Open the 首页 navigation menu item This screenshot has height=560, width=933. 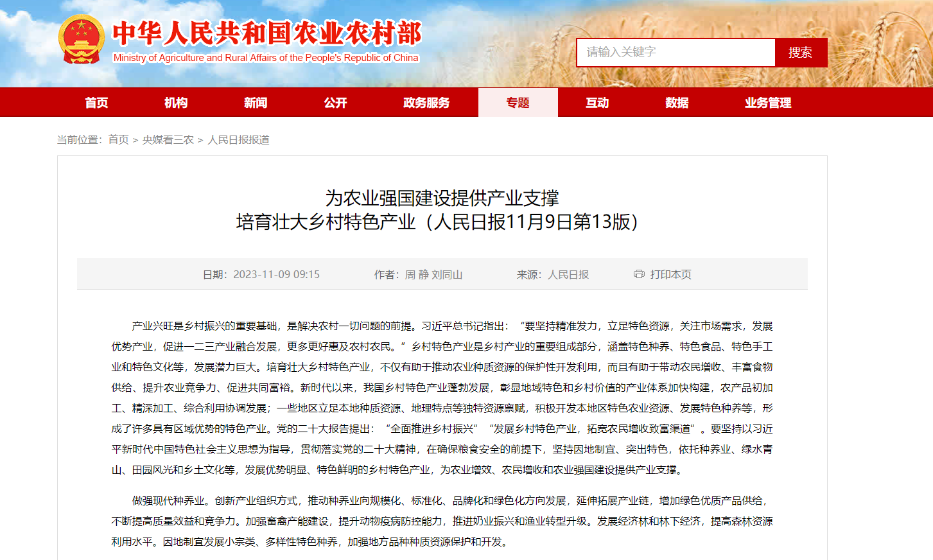pyautogui.click(x=96, y=103)
